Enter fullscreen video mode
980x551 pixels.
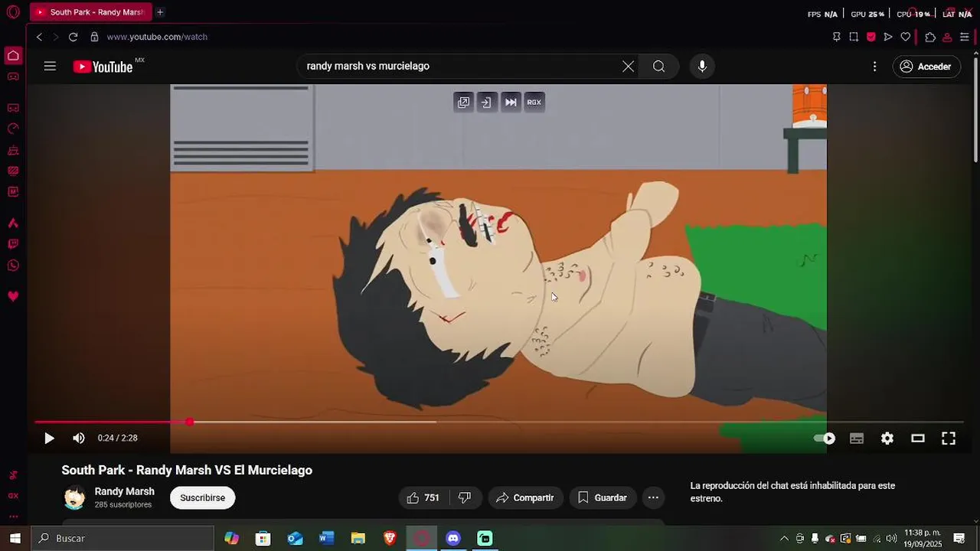point(949,439)
